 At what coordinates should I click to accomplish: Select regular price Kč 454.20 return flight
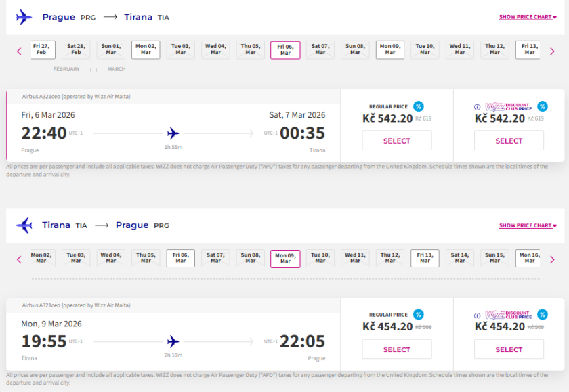397,349
